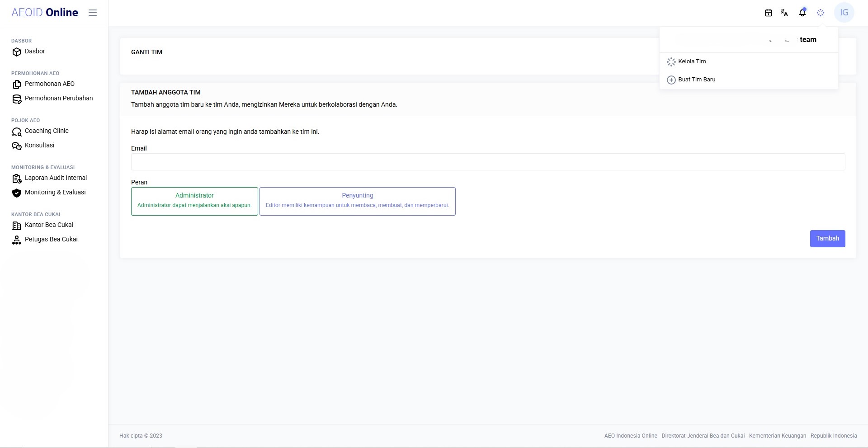Open the calendar icon in the header
Image resolution: width=868 pixels, height=448 pixels.
click(x=768, y=13)
